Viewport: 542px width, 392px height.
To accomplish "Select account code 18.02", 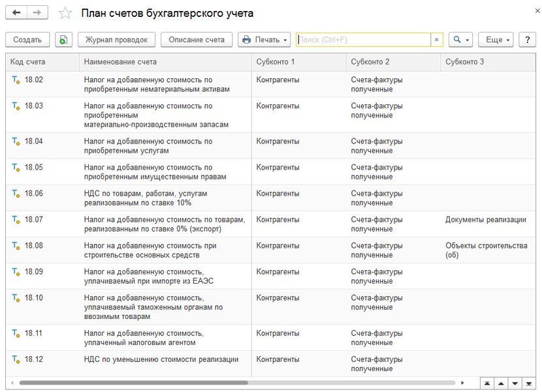I will click(x=34, y=80).
